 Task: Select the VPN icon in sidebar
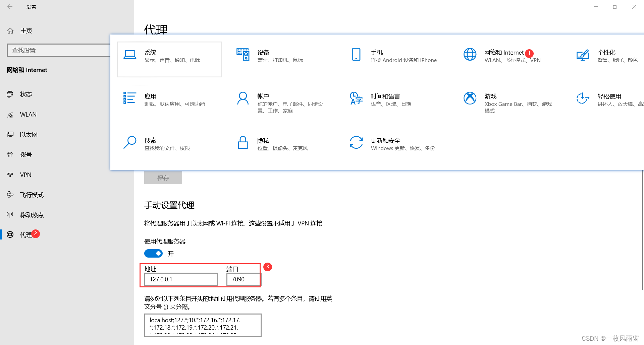pyautogui.click(x=10, y=175)
